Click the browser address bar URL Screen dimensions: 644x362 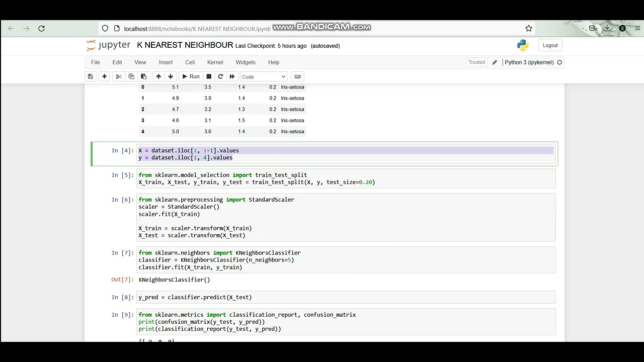click(x=197, y=29)
